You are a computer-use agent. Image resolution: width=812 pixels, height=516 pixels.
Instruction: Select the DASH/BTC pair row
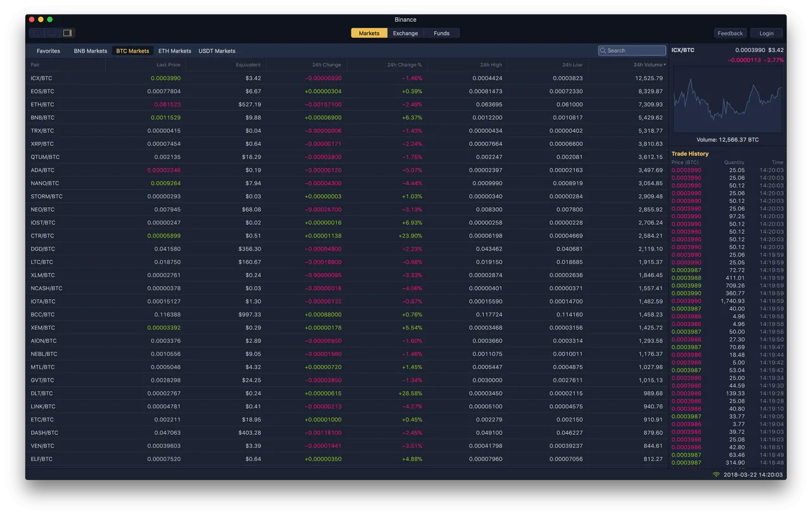(x=346, y=432)
